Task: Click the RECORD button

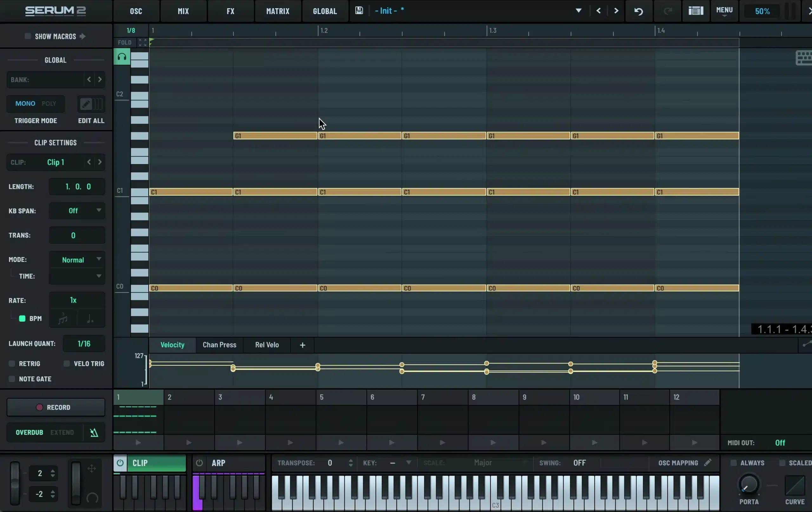Action: 56,407
